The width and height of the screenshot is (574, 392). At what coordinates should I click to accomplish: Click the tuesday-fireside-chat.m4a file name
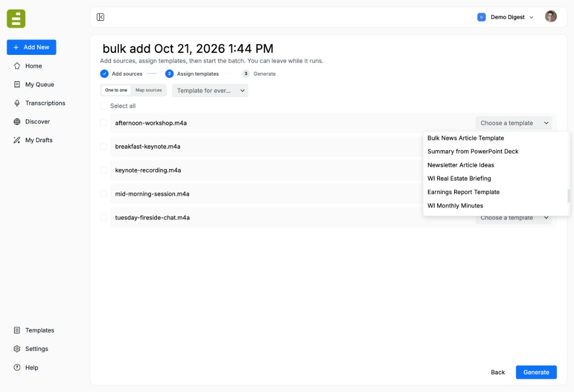point(152,218)
